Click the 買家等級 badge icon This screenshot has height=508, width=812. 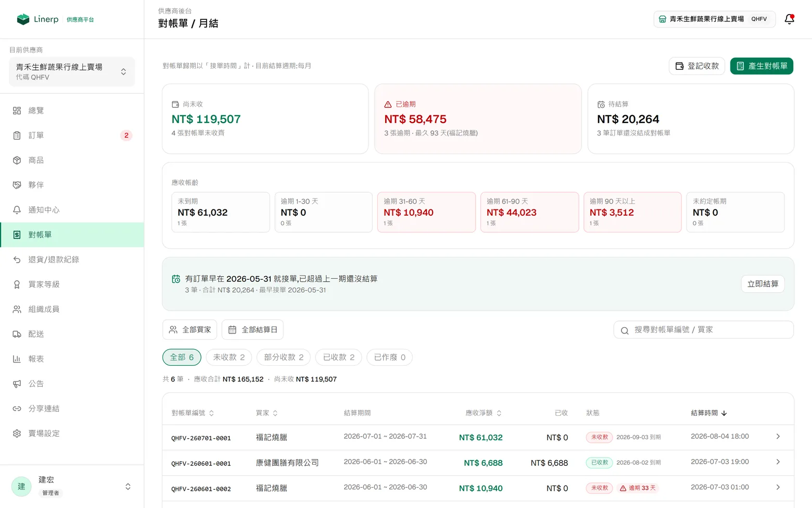click(x=17, y=284)
